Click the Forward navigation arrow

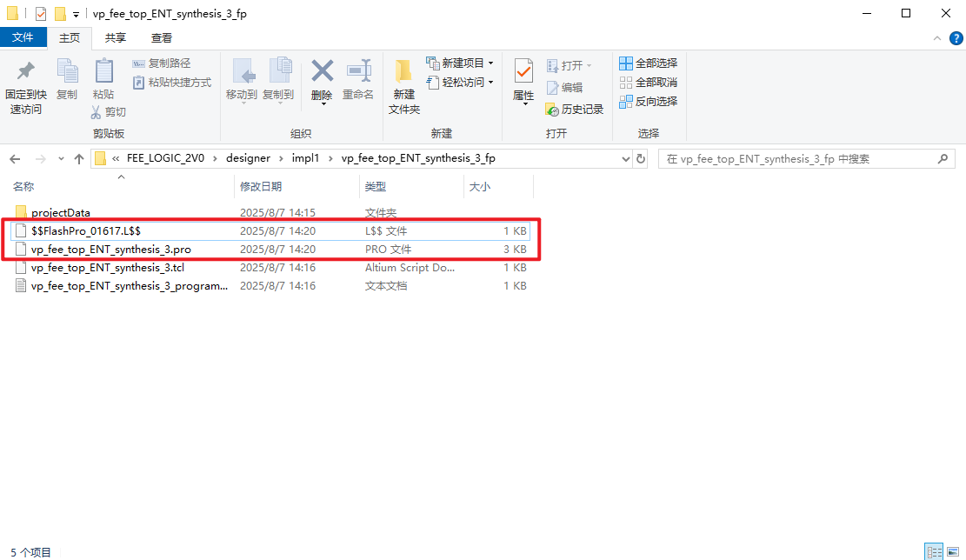coord(41,159)
